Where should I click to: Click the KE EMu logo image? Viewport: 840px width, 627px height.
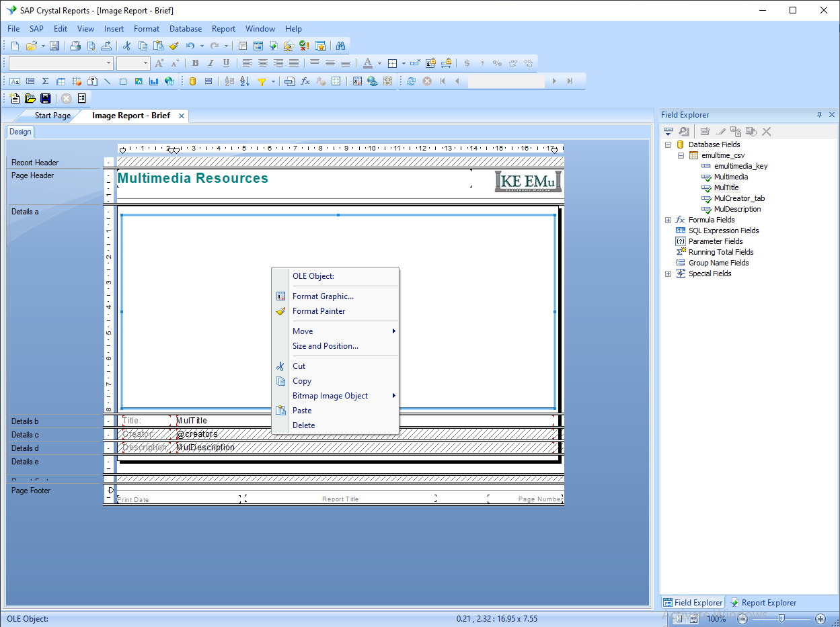(x=528, y=181)
